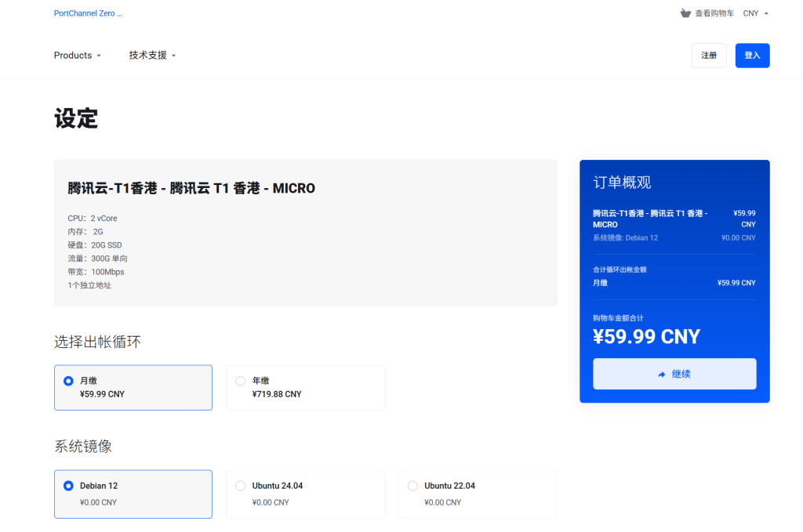803x532 pixels.
Task: Expand the 技术支援 menu
Action: click(152, 56)
